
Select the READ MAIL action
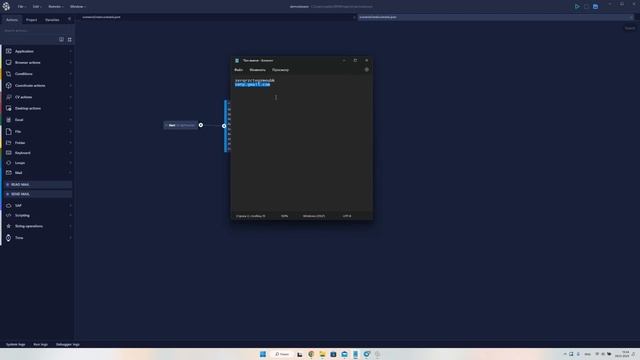coord(38,184)
